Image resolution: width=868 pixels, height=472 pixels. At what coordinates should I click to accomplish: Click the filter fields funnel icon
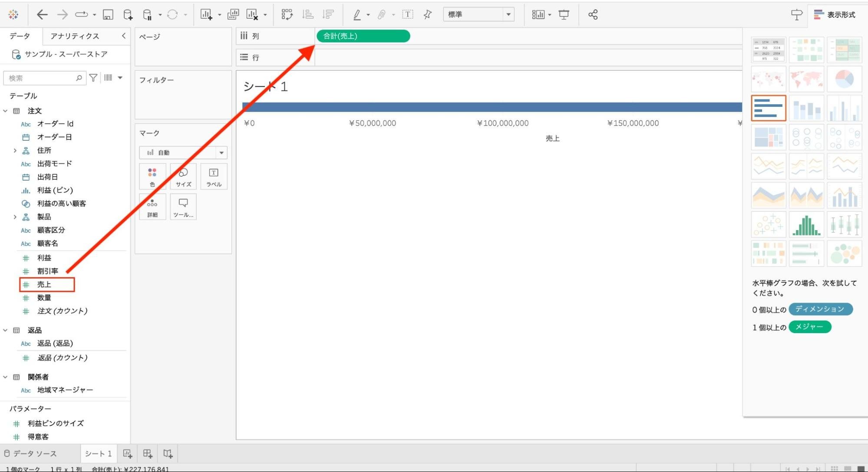(93, 78)
